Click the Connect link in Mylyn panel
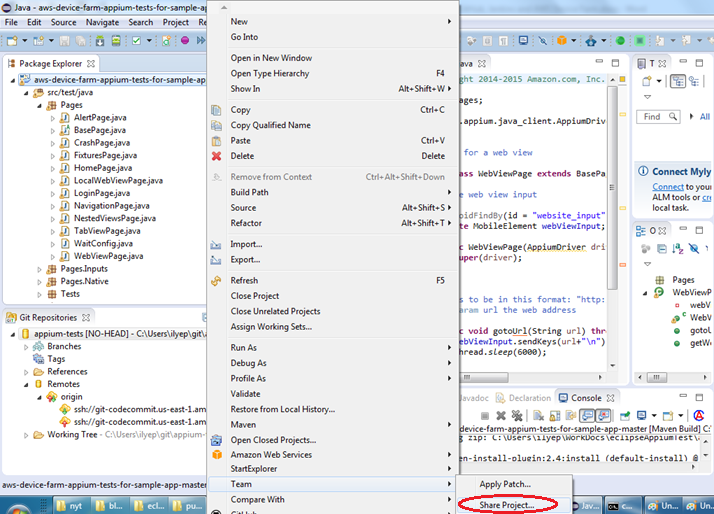This screenshot has height=514, width=714. [668, 187]
